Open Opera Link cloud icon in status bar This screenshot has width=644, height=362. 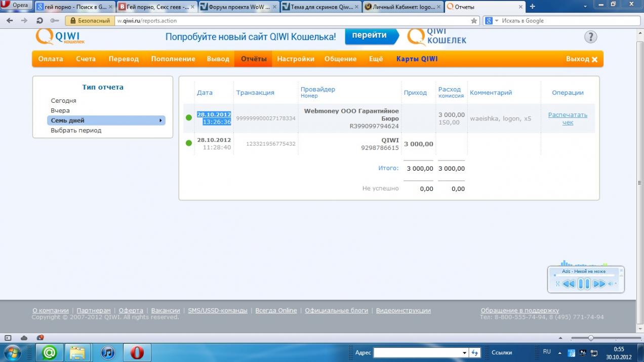[24, 338]
